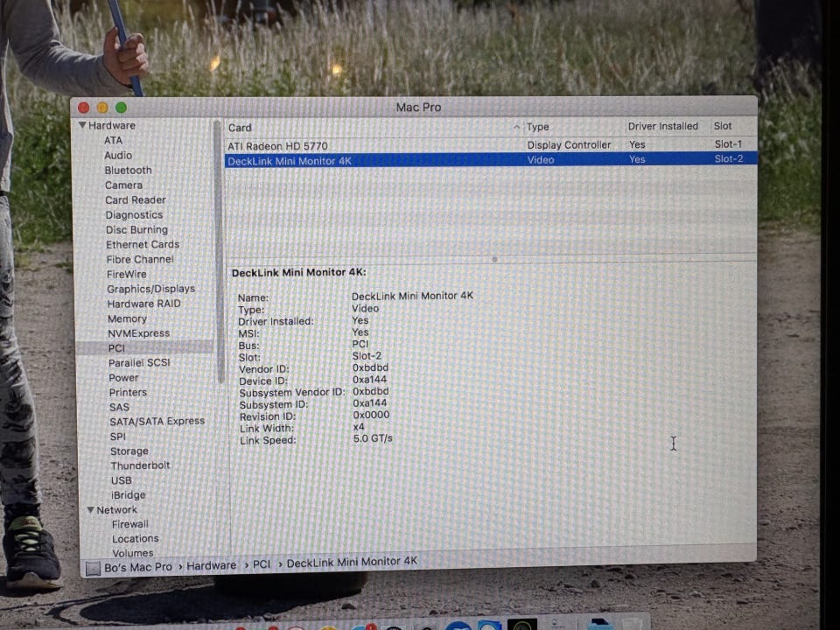Select FireWire in the sidebar

[x=126, y=274]
